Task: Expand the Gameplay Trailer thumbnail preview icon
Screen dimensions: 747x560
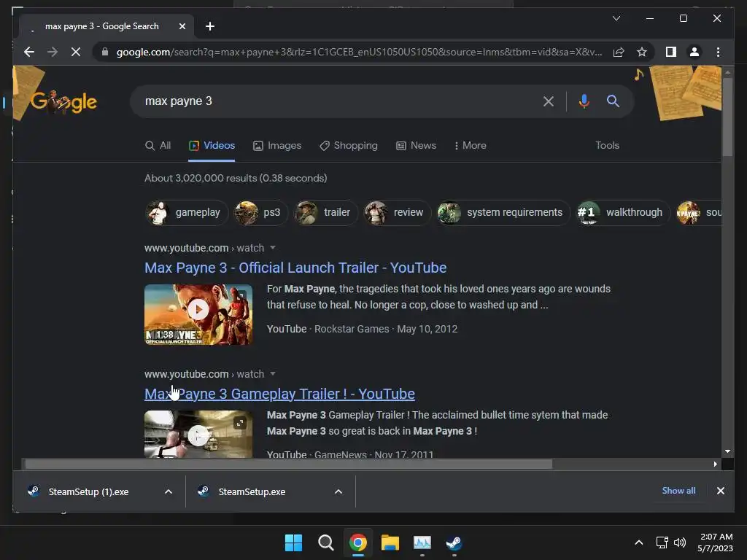Action: [239, 423]
